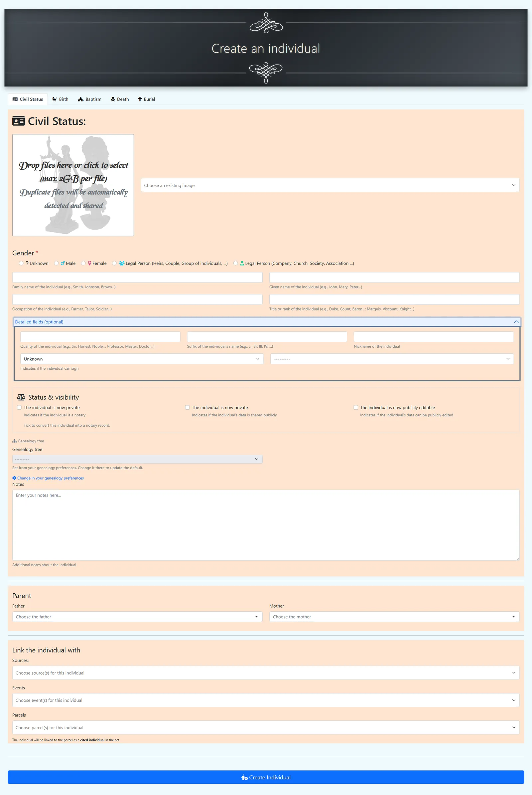This screenshot has width=532, height=795.
Task: Click the female symbol icon
Action: click(89, 263)
